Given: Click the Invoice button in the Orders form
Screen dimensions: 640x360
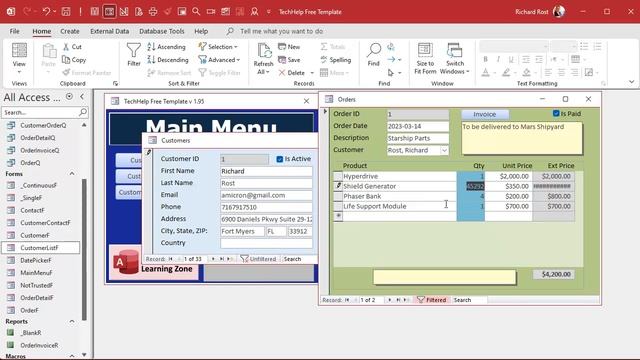Looking at the screenshot, I should coord(485,114).
